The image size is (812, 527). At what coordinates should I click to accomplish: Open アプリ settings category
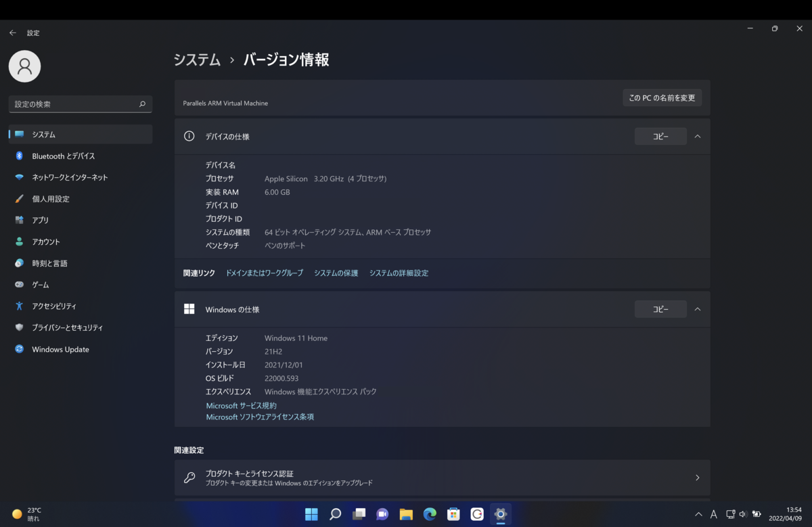81,221
